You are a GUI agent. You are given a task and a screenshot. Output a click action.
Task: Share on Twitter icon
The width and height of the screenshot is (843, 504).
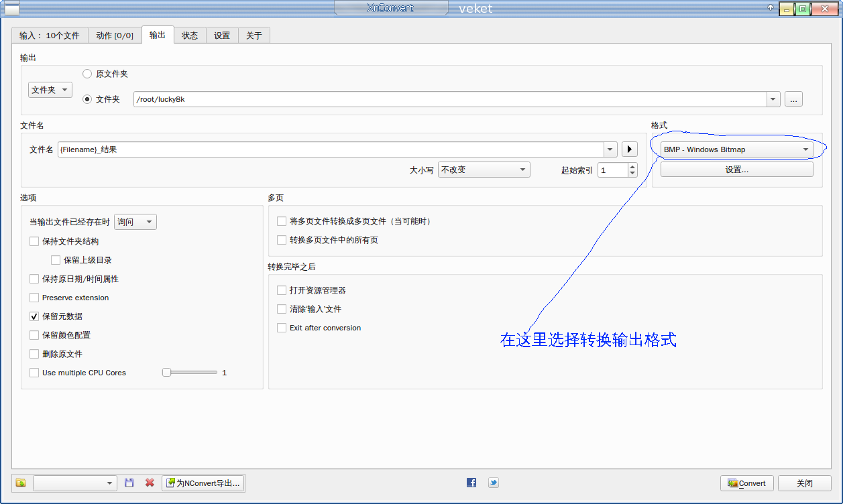point(493,483)
